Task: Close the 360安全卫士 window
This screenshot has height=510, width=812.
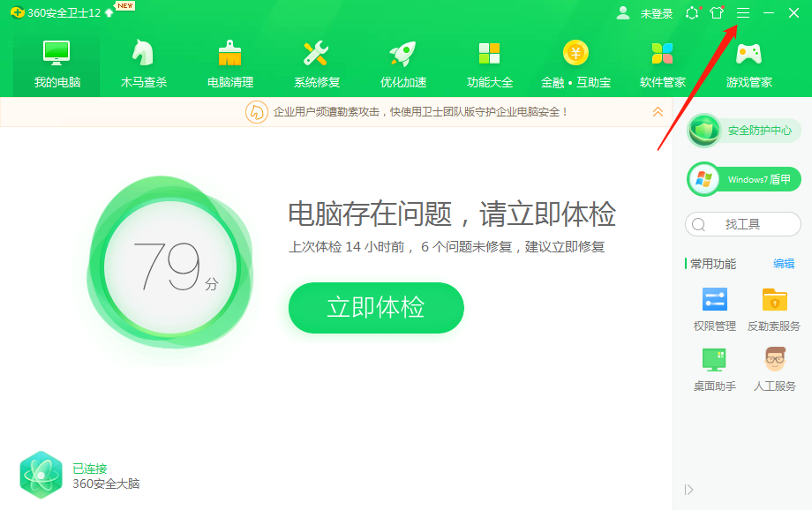Action: click(793, 13)
